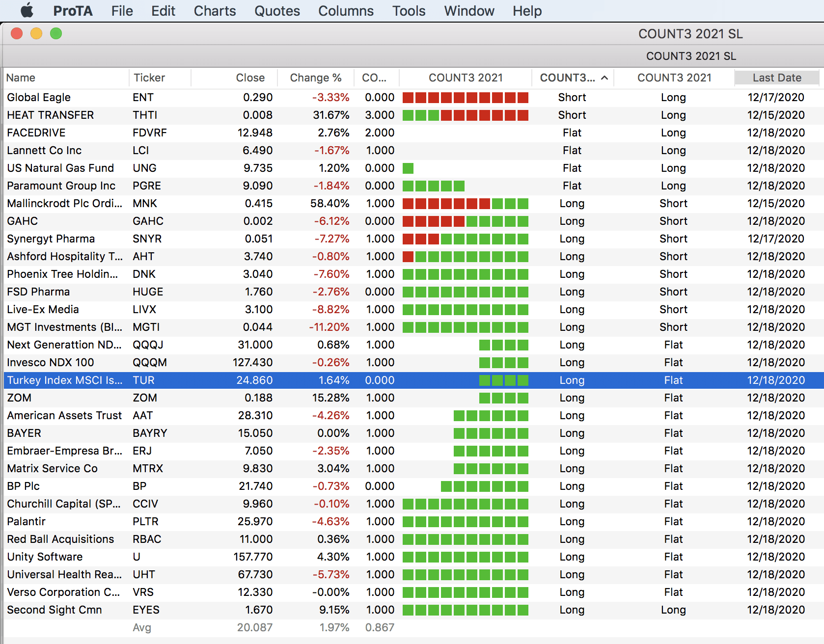Click the highlighted TUR ticker cell
The image size is (824, 644).
(143, 380)
